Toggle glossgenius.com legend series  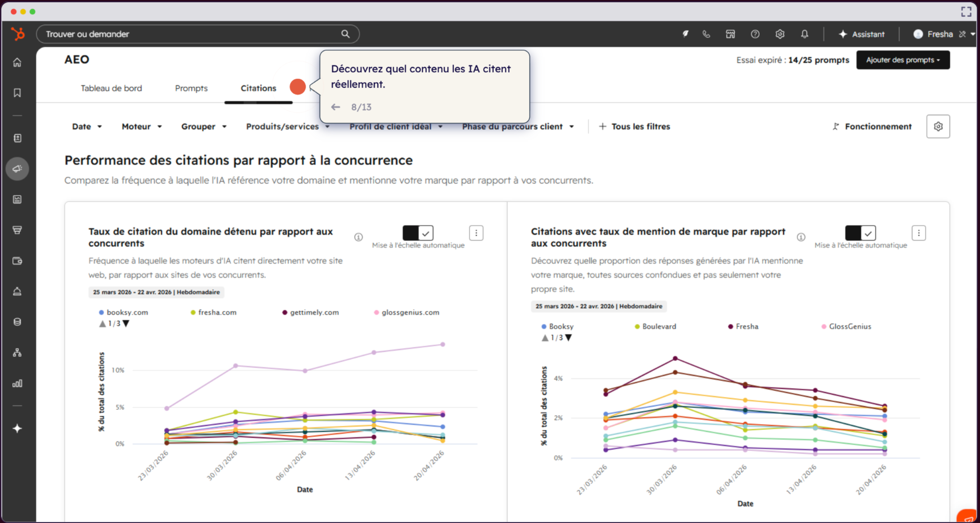pyautogui.click(x=406, y=313)
